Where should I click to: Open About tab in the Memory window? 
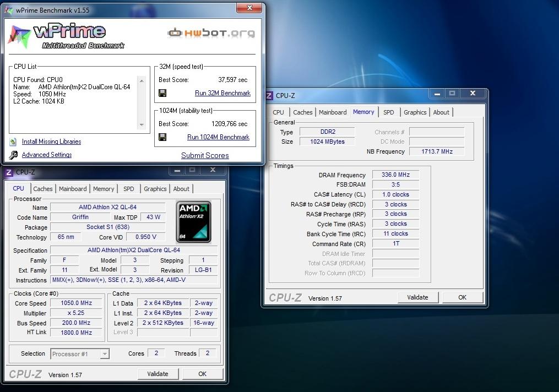tap(441, 112)
